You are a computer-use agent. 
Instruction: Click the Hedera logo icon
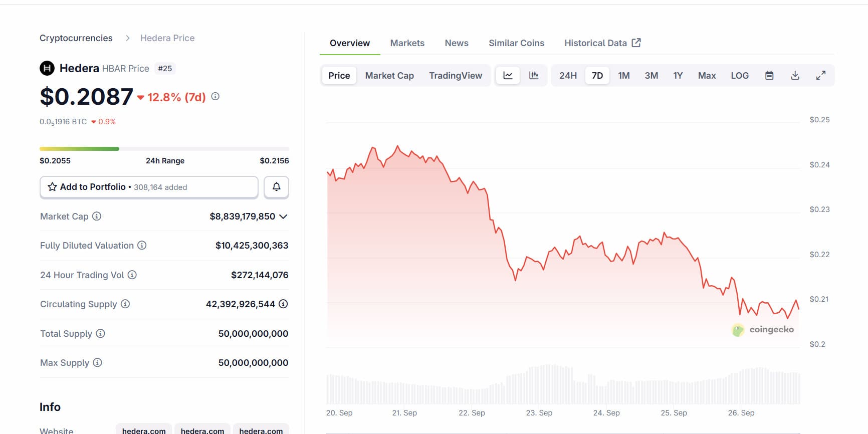(x=47, y=68)
